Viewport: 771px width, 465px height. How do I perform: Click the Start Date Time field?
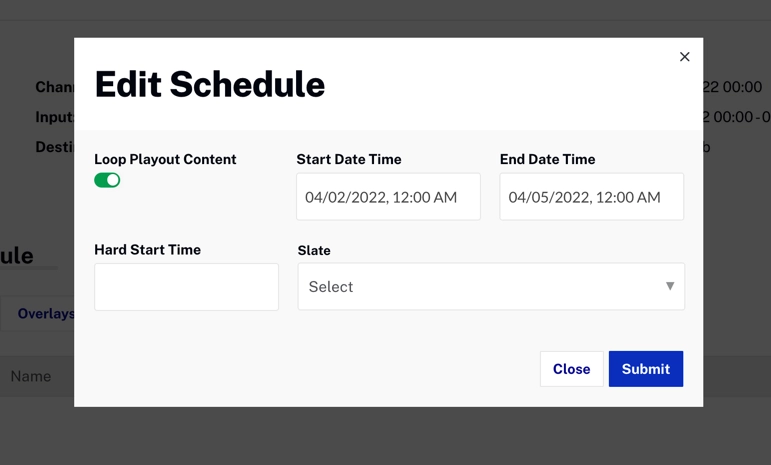coord(388,197)
